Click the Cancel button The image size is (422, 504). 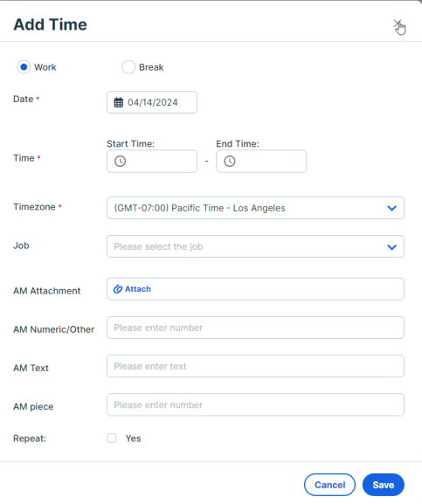[329, 485]
